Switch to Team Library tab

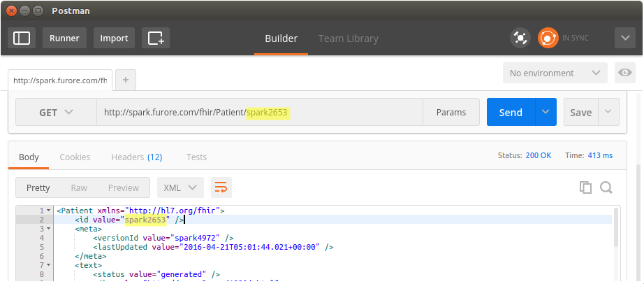point(348,38)
